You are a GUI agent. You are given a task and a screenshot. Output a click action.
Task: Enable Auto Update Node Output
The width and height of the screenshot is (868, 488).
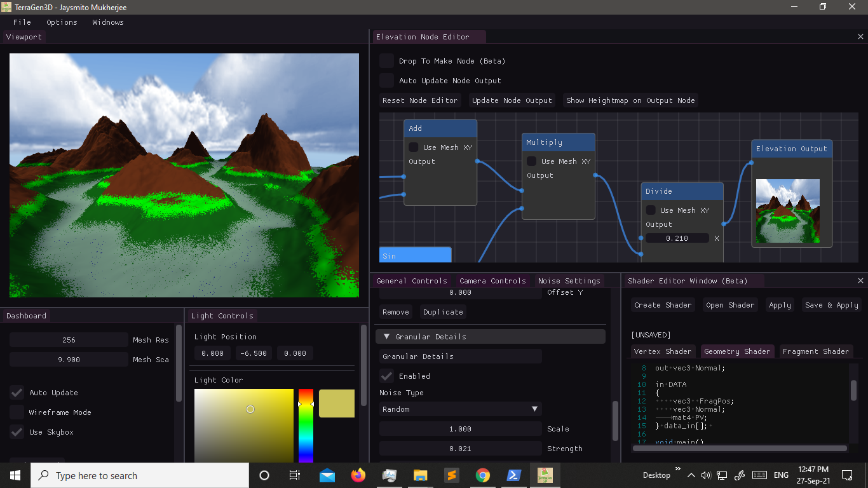[x=386, y=81]
